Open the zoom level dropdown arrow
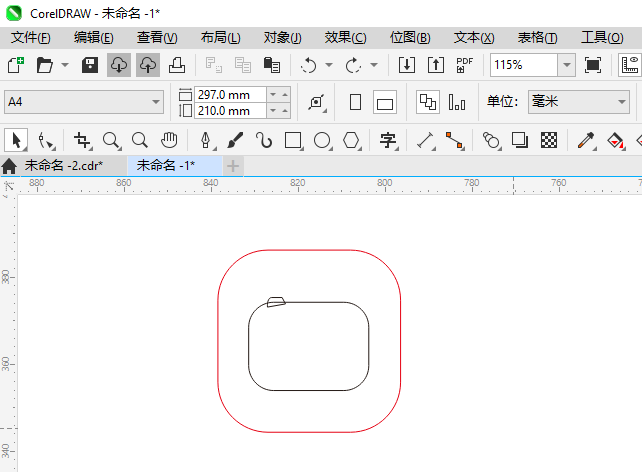 [x=567, y=65]
